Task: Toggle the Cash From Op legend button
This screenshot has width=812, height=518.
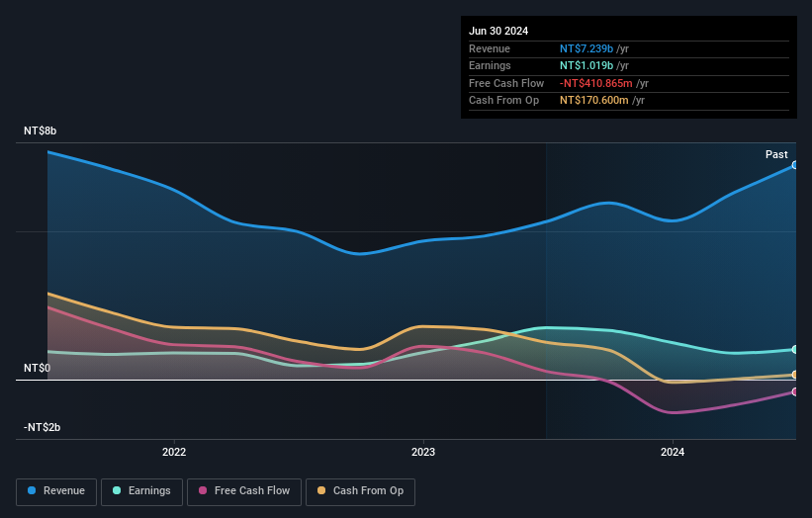Action: 360,491
